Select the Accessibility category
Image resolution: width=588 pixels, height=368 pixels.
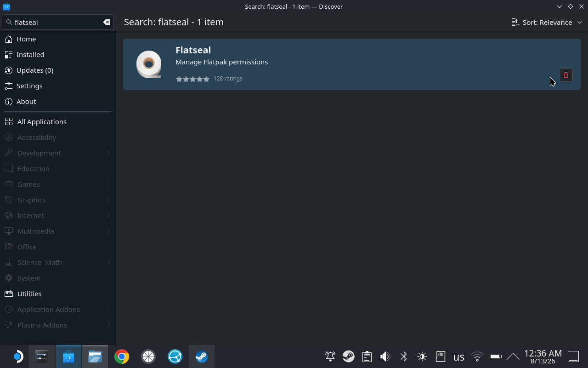58,138
